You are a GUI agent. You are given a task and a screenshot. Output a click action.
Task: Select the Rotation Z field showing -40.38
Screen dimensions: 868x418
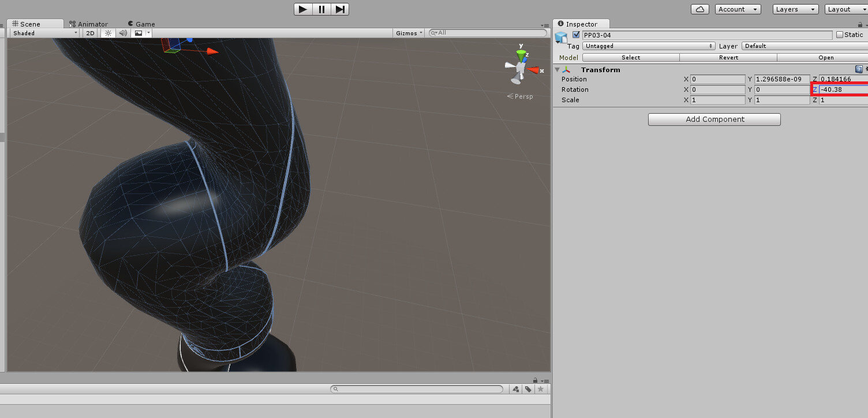843,89
